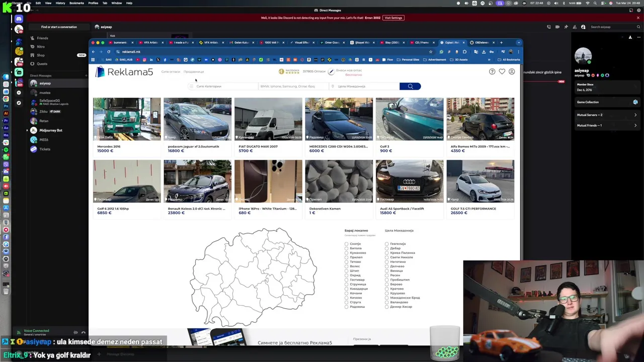Open Discord Nitro page
Screen dimensions: 644x362
[41, 47]
